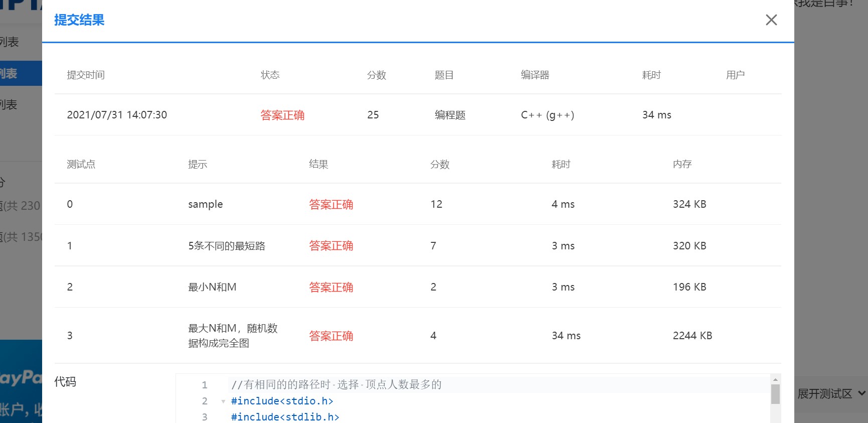Click the #include<stdlib.h> code line
The image size is (868, 423).
(285, 417)
